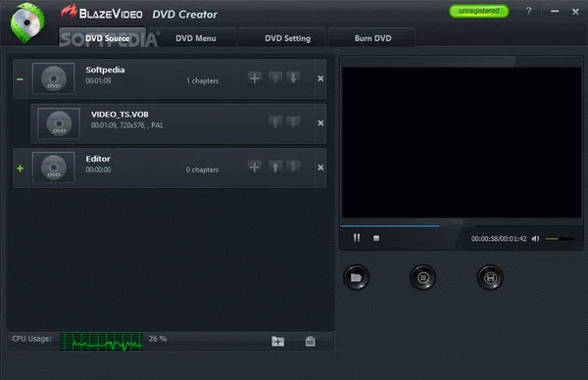
Task: Click the Softpedia title name
Action: coord(105,70)
